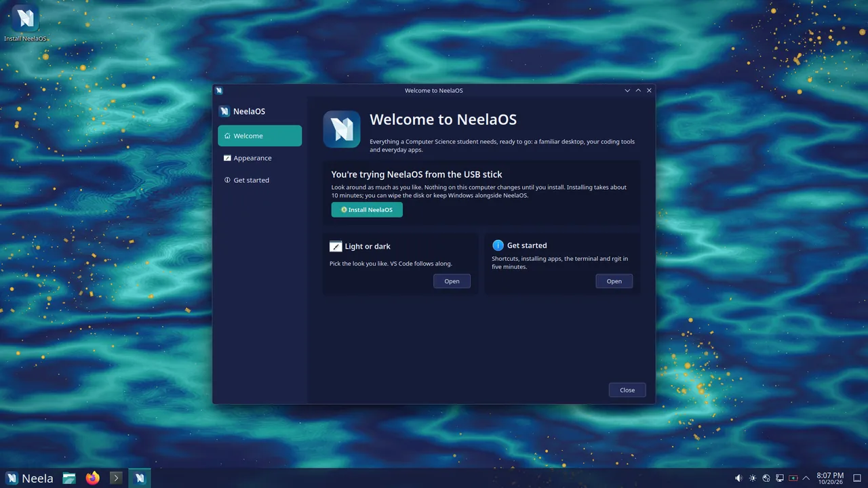This screenshot has width=868, height=488.
Task: Select the Welcome to NeelaOS taskbar entry
Action: click(x=139, y=478)
